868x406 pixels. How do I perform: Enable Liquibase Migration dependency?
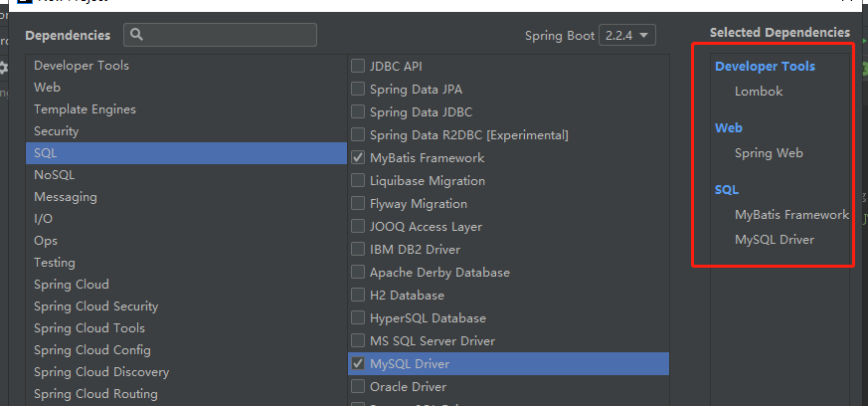[x=358, y=180]
